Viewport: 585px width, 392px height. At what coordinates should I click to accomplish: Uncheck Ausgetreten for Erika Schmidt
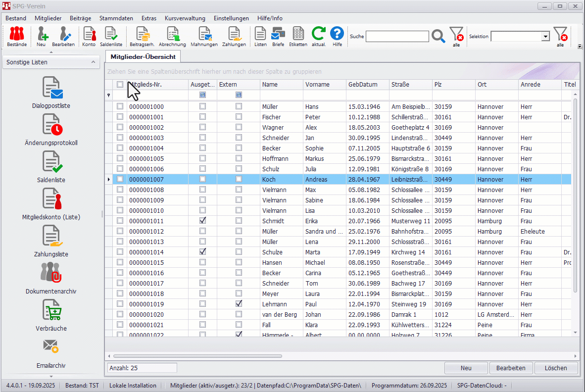click(202, 221)
